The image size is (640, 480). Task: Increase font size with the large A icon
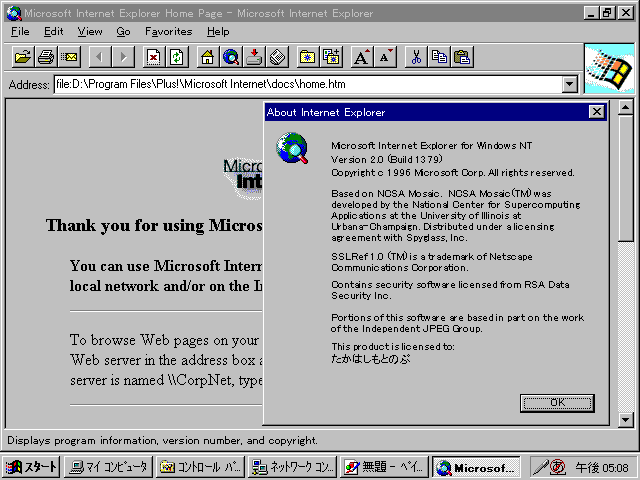pos(362,57)
